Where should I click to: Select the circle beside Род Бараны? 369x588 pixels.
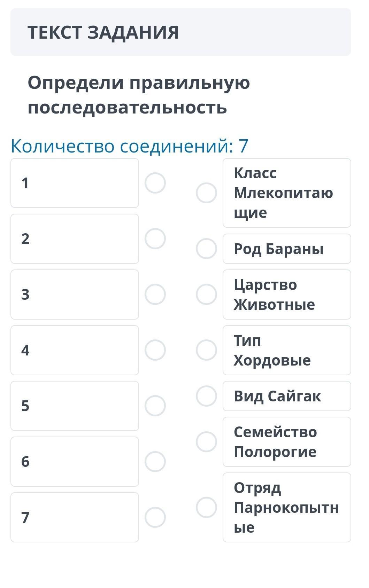[x=206, y=249]
